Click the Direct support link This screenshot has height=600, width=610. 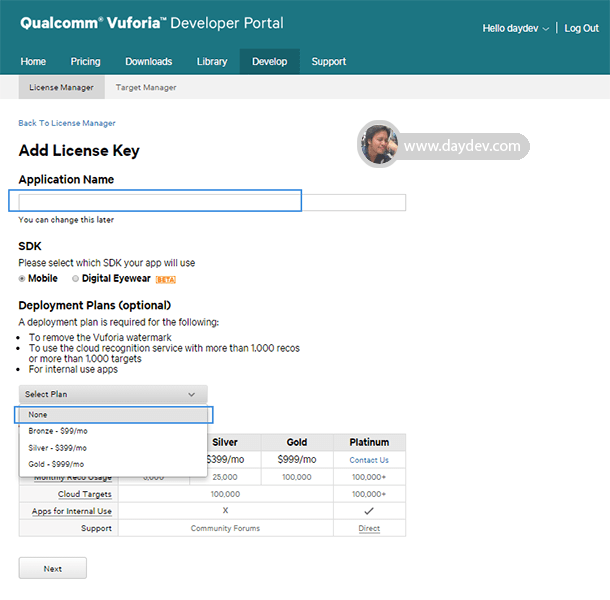coord(369,528)
